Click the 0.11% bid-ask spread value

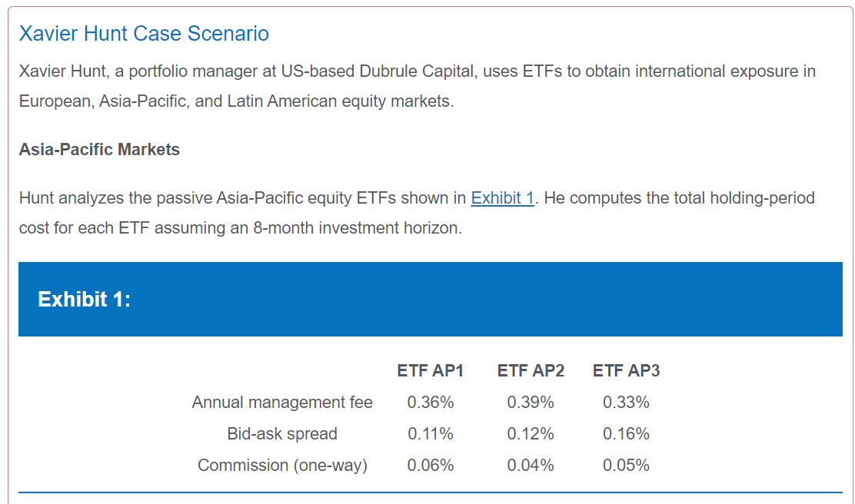[431, 434]
